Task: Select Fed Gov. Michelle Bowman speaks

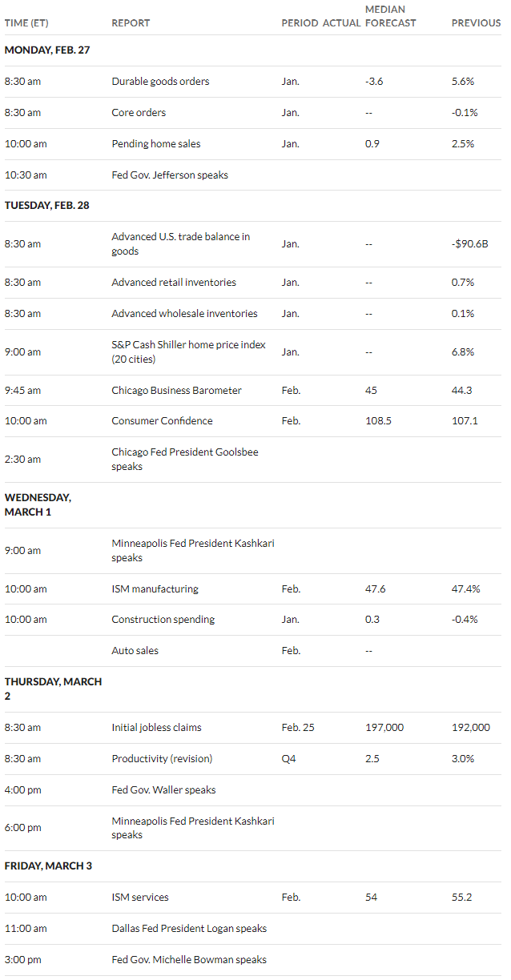Action: click(189, 960)
